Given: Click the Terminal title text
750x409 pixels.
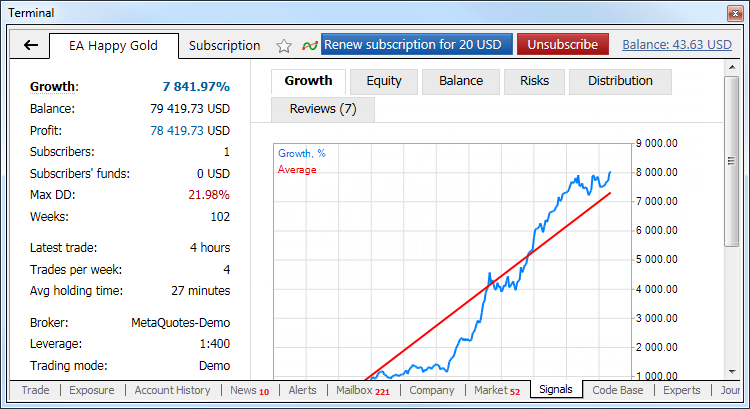Looking at the screenshot, I should (31, 13).
